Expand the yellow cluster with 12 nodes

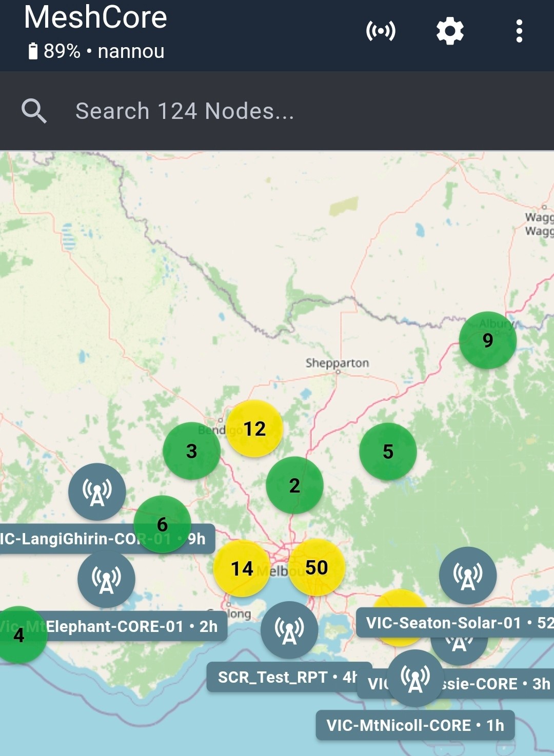coord(255,428)
